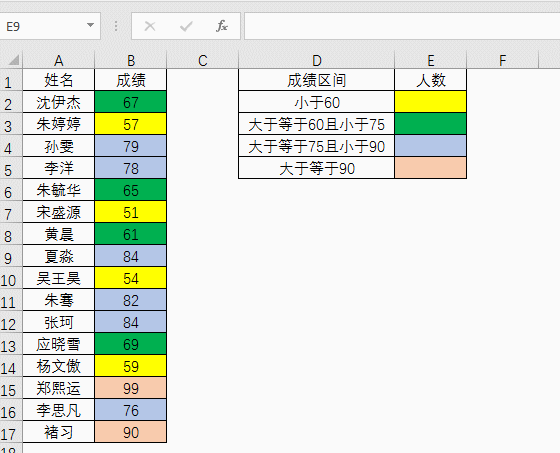Click the yellow score cell 51

click(131, 212)
